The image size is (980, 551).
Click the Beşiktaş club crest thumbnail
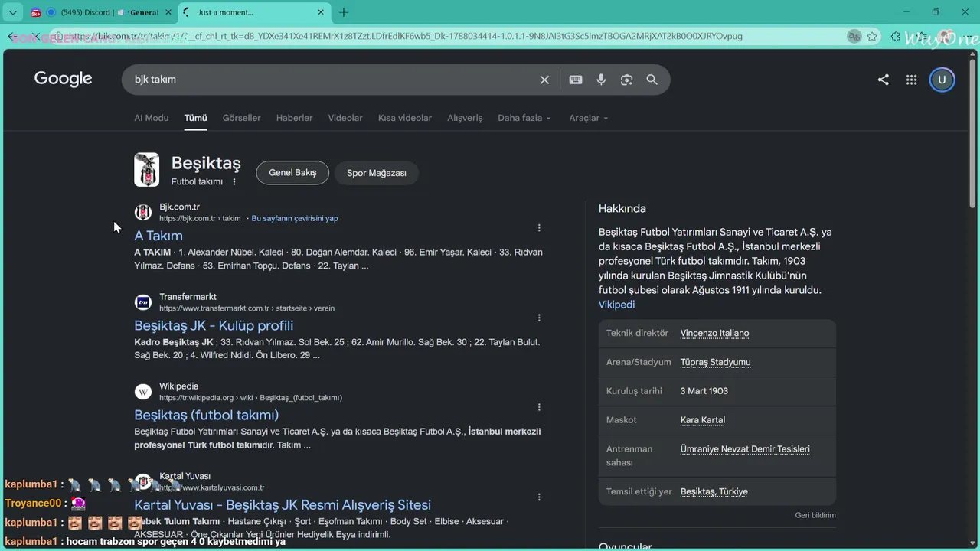(146, 170)
